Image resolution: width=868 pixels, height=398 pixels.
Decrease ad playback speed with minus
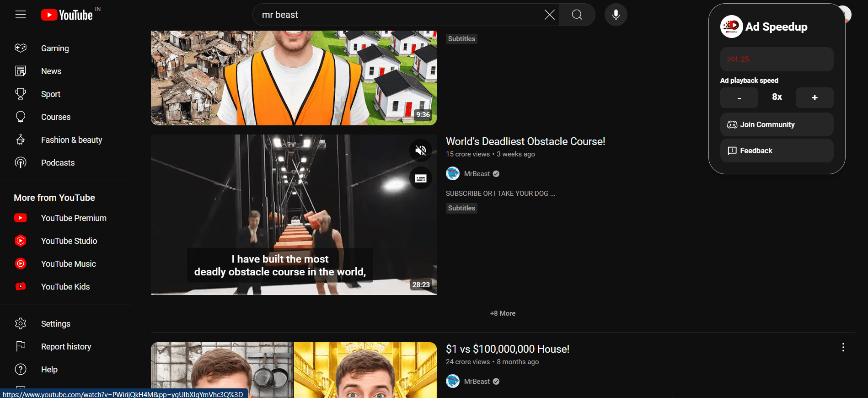739,97
